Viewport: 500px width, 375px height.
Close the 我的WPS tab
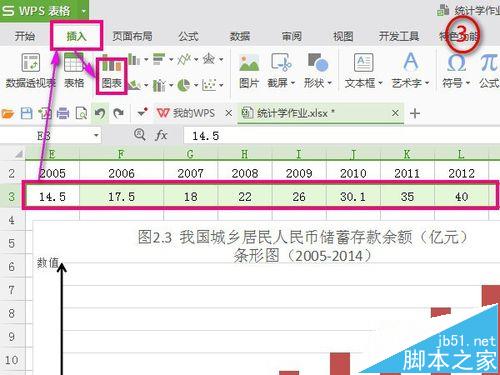[228, 113]
